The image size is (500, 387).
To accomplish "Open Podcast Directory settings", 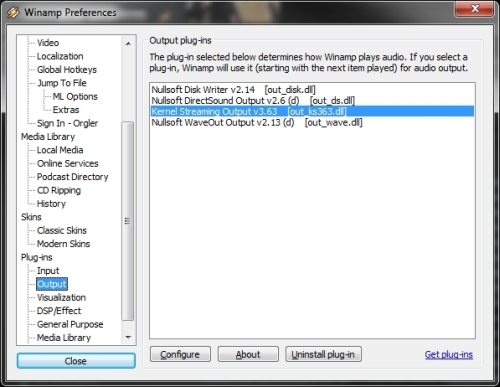I will point(73,177).
